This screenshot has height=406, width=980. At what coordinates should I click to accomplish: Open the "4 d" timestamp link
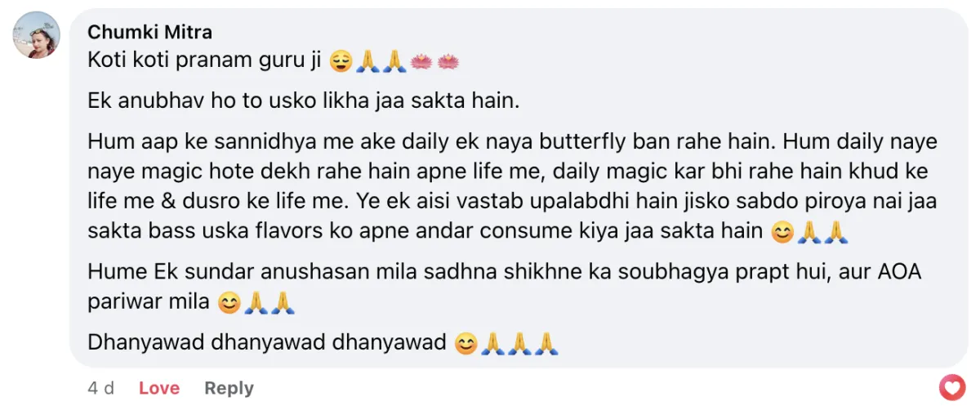click(101, 388)
